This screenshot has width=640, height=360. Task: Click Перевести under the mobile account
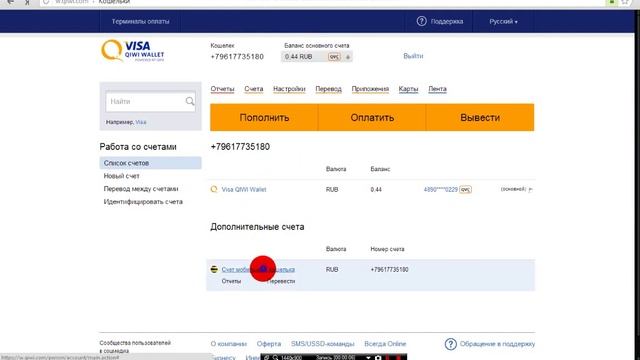pos(281,281)
